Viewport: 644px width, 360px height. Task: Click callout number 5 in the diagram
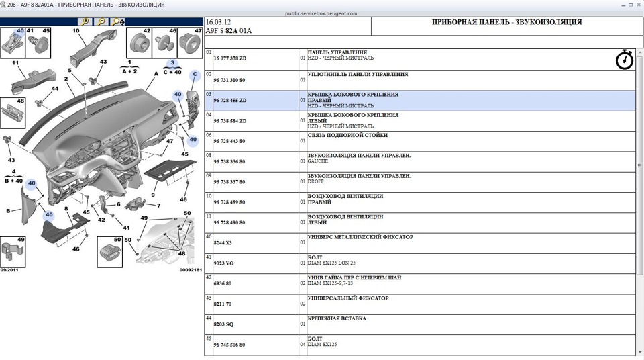70,71
